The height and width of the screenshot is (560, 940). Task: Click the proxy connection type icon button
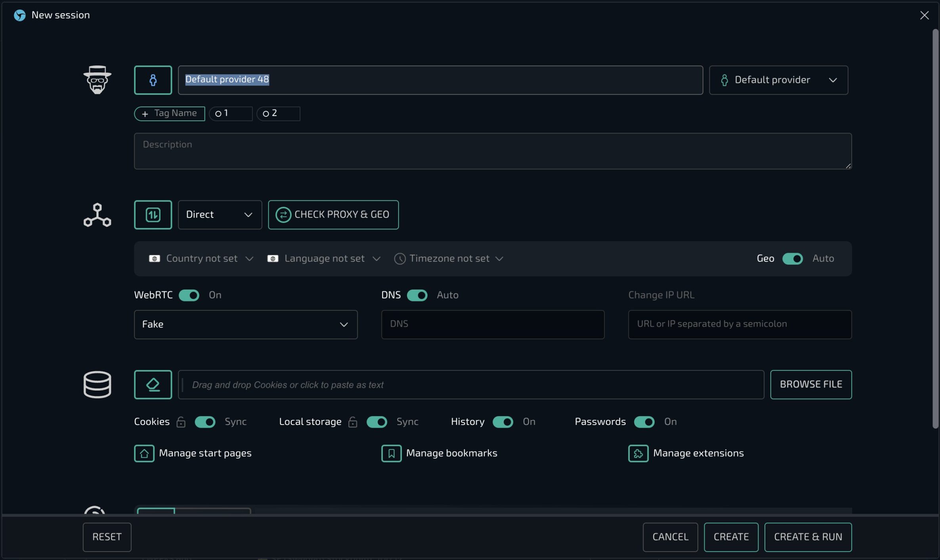pos(153,215)
